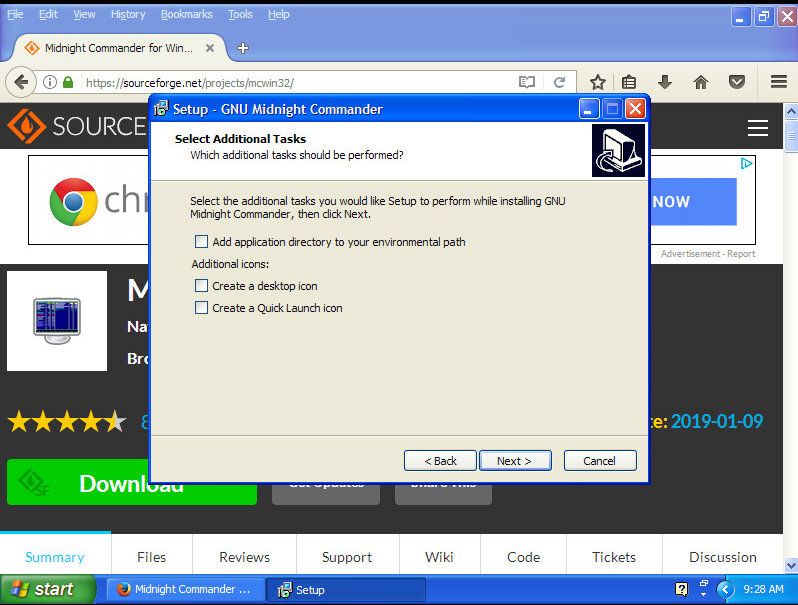Open the History menu
This screenshot has width=798, height=605.
click(x=128, y=14)
